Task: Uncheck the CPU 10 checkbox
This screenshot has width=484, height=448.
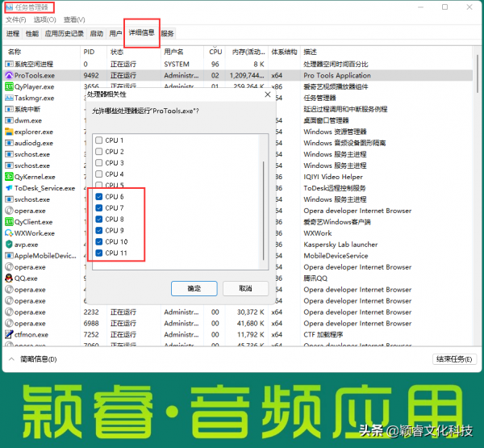Action: [x=98, y=241]
